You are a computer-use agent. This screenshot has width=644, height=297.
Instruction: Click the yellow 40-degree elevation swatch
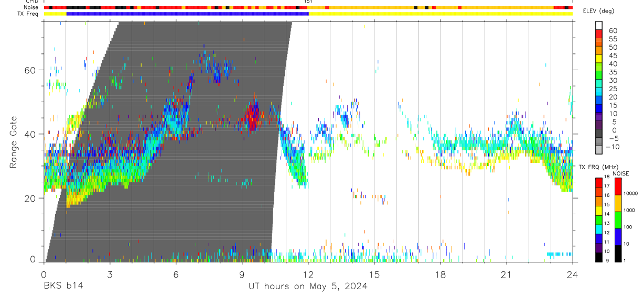(x=599, y=59)
